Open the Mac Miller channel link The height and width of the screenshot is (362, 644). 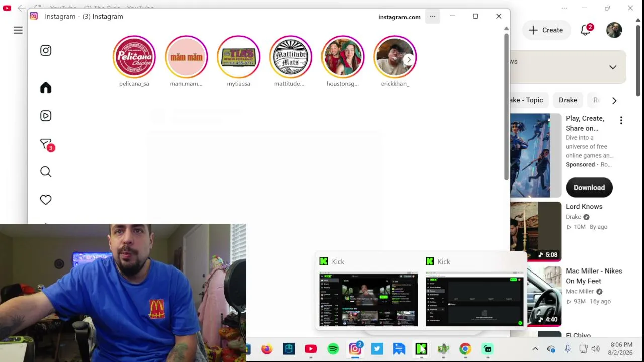[x=580, y=291]
